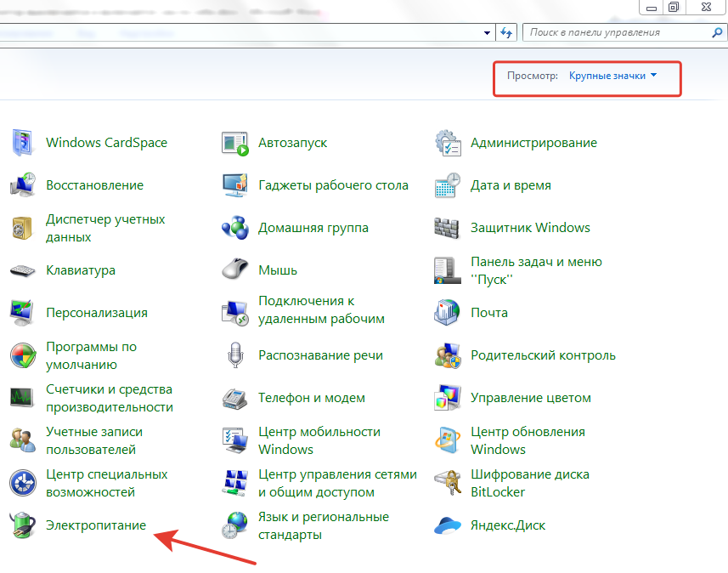The image size is (728, 573).
Task: Open the Автозапуск text link
Action: coord(292,143)
